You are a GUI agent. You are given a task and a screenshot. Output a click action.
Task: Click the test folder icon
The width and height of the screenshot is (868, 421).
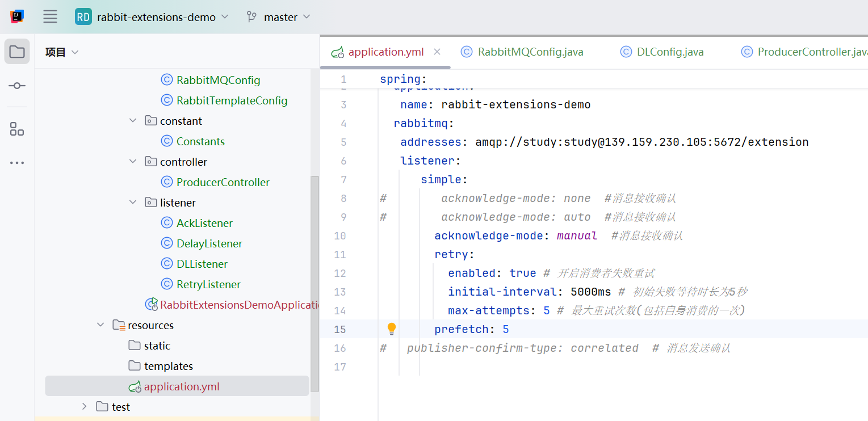[x=102, y=407]
